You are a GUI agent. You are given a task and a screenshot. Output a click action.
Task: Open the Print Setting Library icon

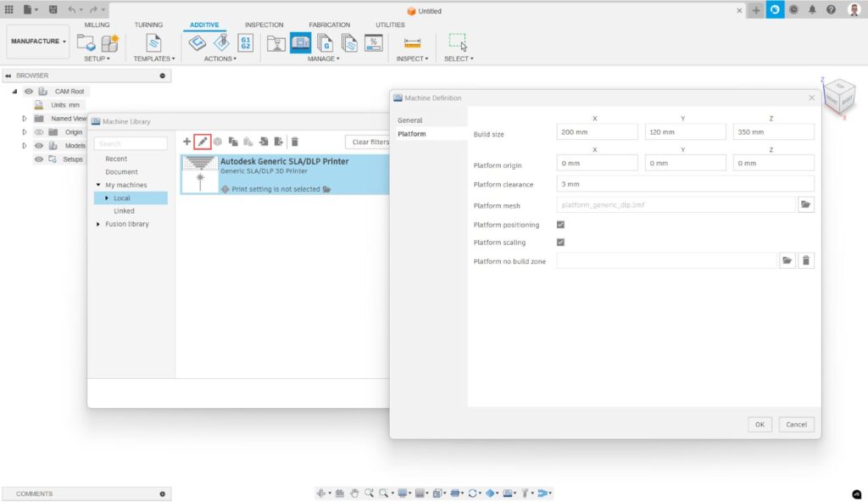click(x=275, y=42)
